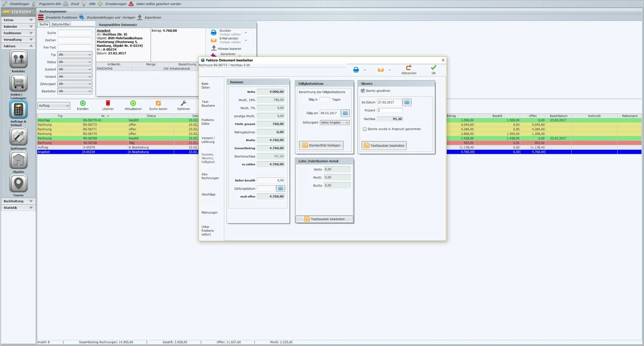This screenshot has height=346, width=644.
Task: Click E-Mail senden envelope icon in record panel
Action: coord(214,40)
